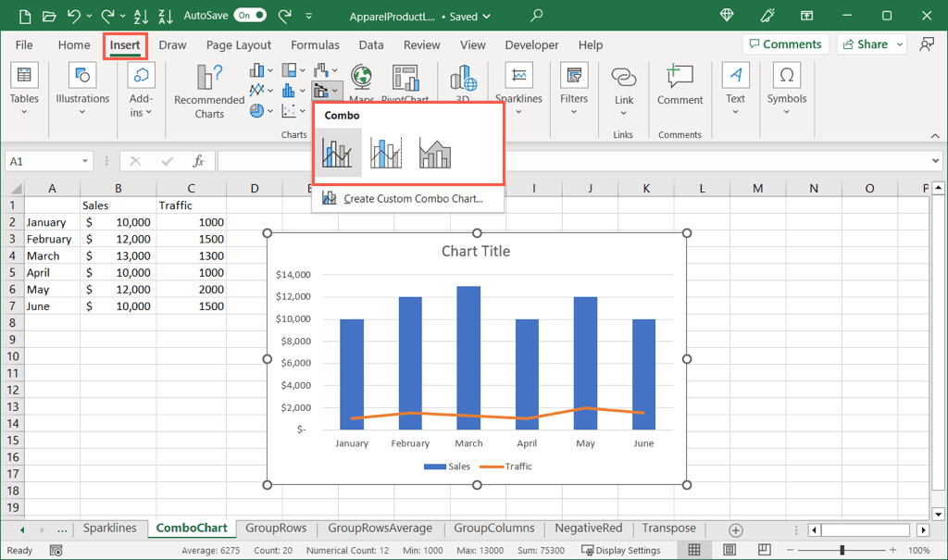The width and height of the screenshot is (948, 560).
Task: Choose the Clustered Column–Line combo chart
Action: (337, 153)
